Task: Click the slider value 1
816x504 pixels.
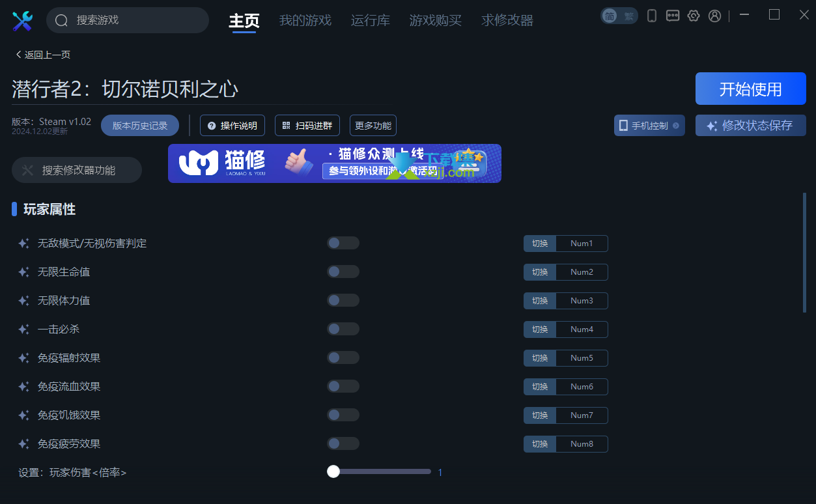Action: pos(440,472)
